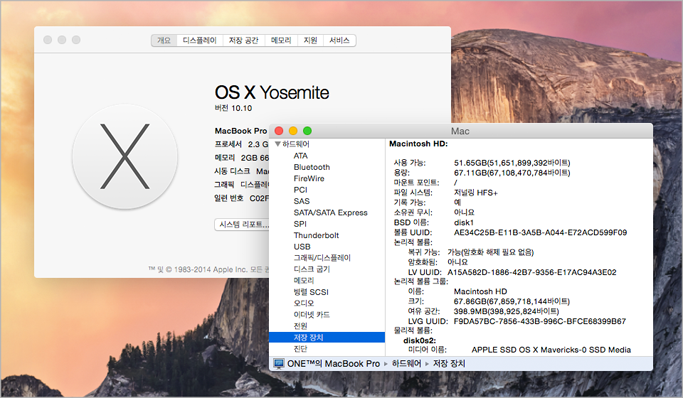Image resolution: width=683 pixels, height=398 pixels.
Task: Click the MacBook Pro model label
Action: (x=240, y=131)
